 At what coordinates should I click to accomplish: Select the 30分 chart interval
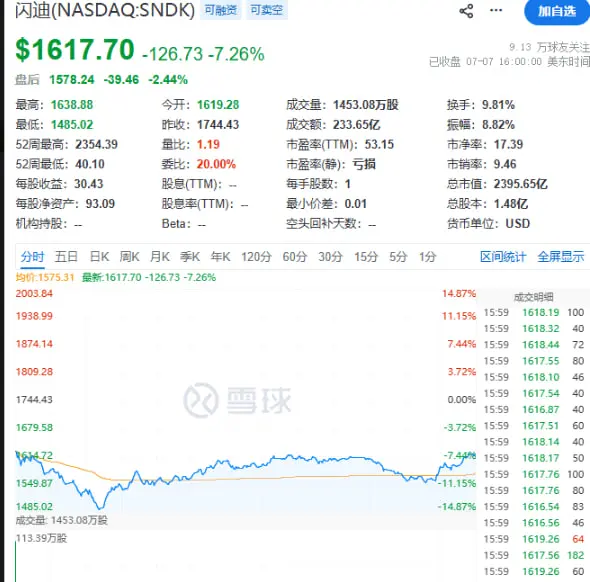(330, 257)
